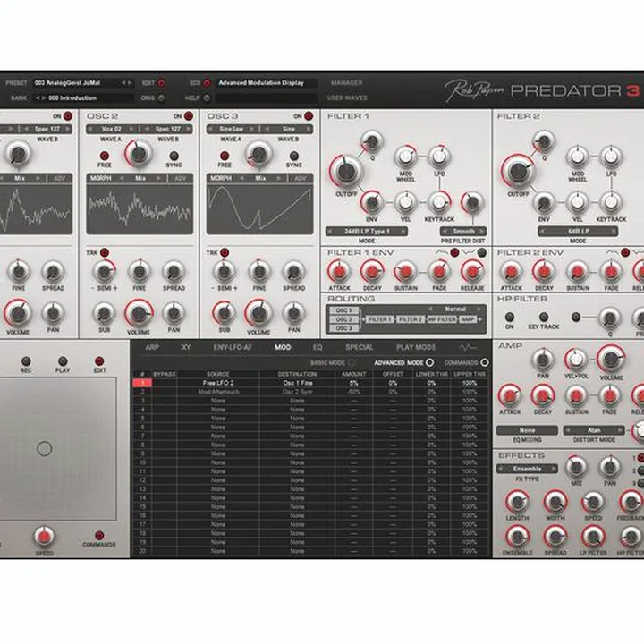The image size is (644, 644).
Task: Open OSC 3 Wave A SineSaw selector
Action: 232,129
